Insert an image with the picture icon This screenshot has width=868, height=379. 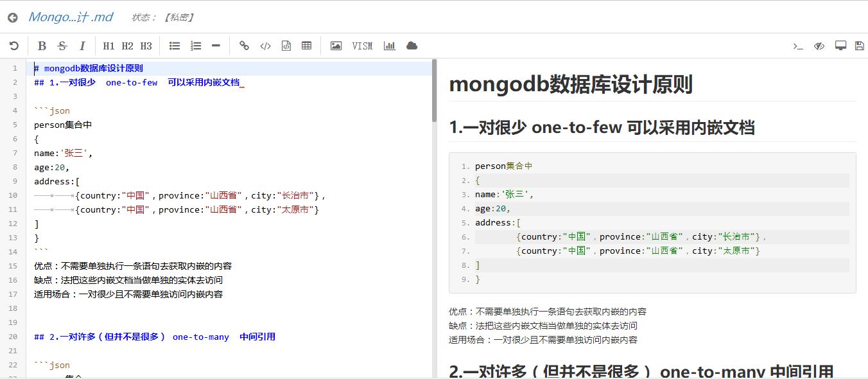coord(336,46)
